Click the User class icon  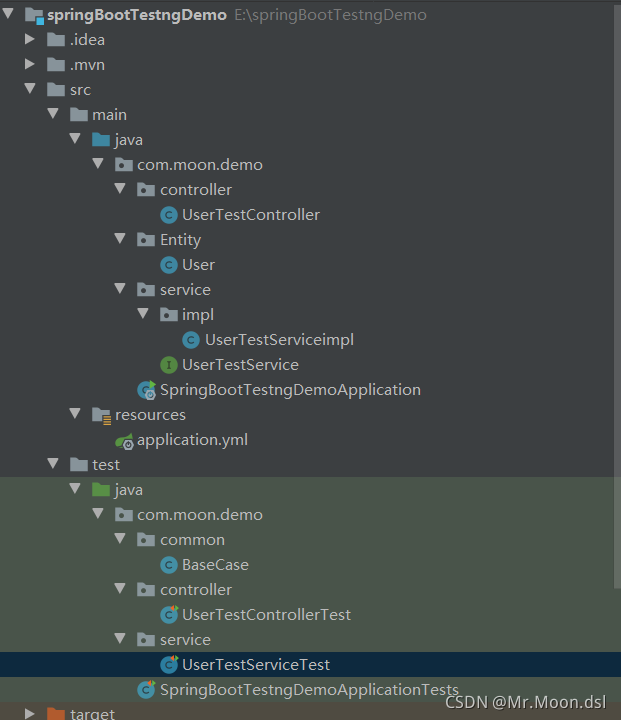169,265
